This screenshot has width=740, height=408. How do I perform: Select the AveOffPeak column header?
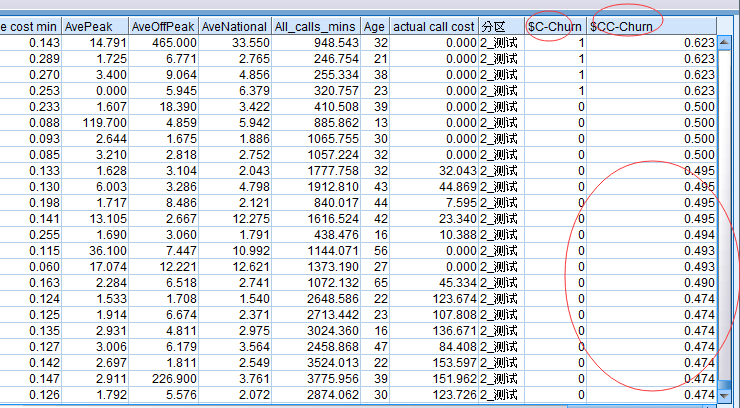[163, 25]
